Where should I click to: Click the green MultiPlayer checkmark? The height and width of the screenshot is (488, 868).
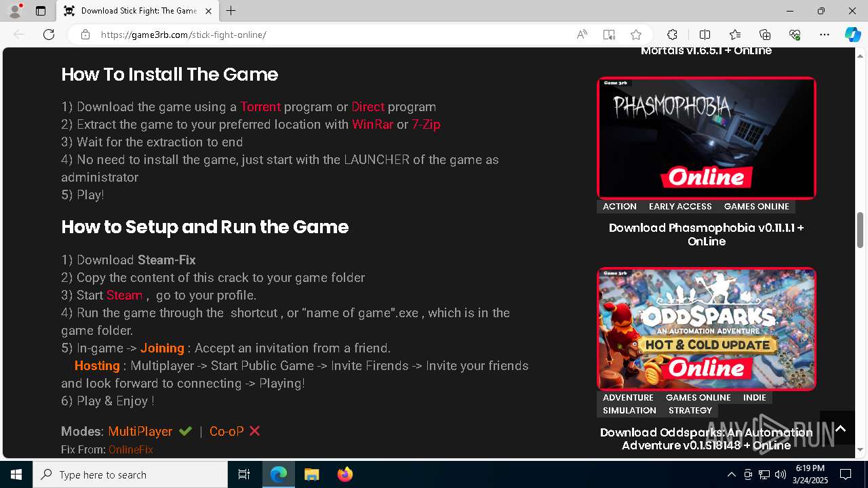[185, 431]
